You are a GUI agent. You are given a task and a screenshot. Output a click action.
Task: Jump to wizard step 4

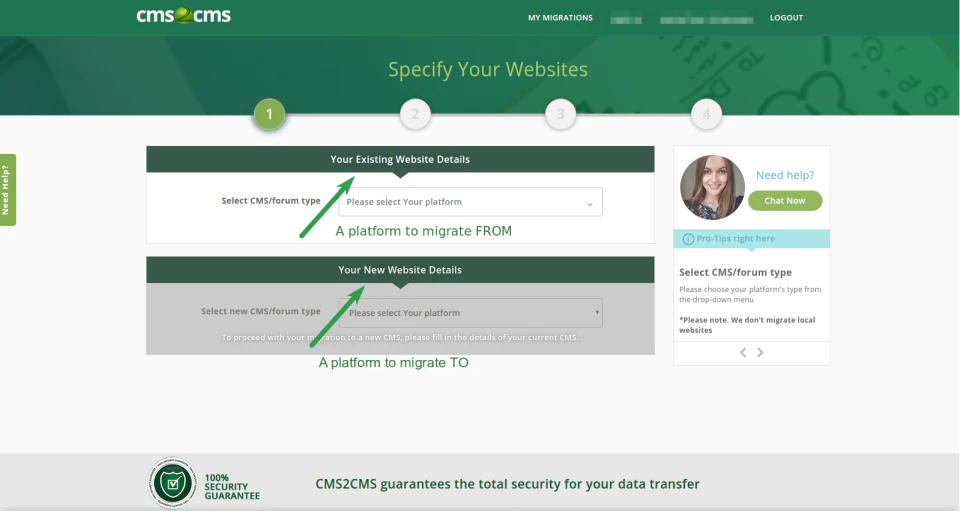(706, 114)
